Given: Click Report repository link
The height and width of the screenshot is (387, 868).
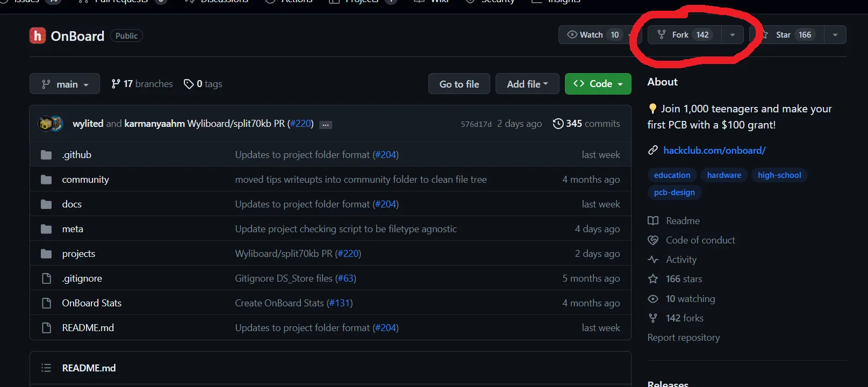Looking at the screenshot, I should [684, 338].
